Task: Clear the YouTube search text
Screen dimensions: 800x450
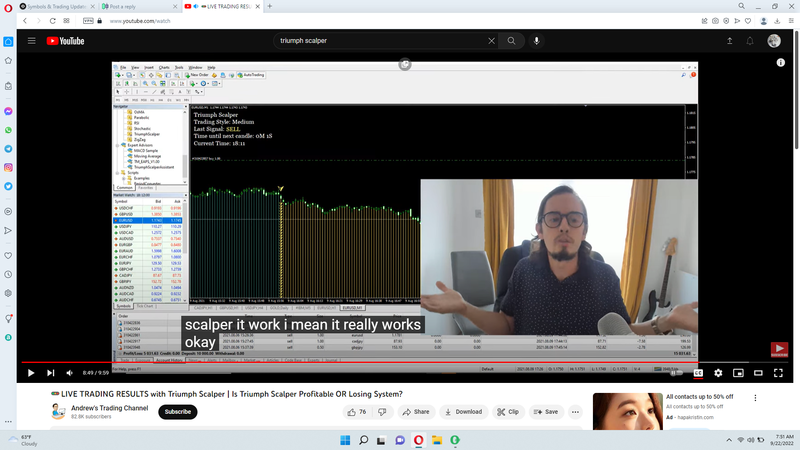Action: click(x=491, y=41)
